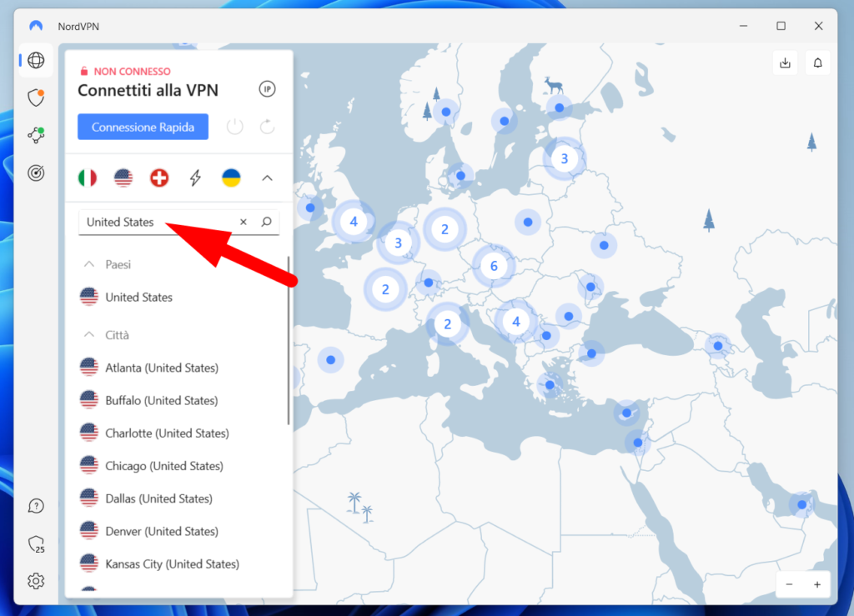The image size is (854, 616).
Task: Click the cluster 2 marker over Italy
Action: coord(447,324)
